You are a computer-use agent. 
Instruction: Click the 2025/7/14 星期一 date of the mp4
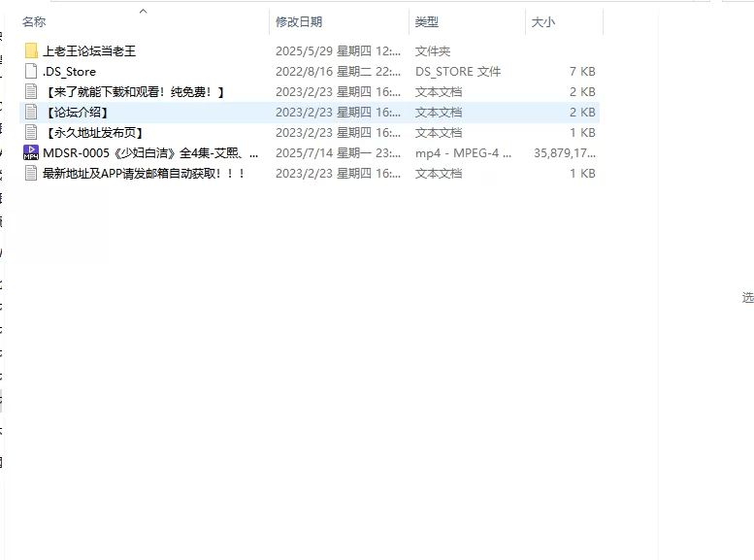tap(338, 153)
